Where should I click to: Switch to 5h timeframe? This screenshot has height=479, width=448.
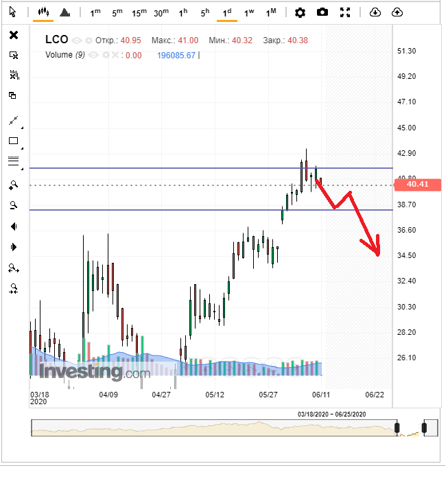tap(205, 13)
